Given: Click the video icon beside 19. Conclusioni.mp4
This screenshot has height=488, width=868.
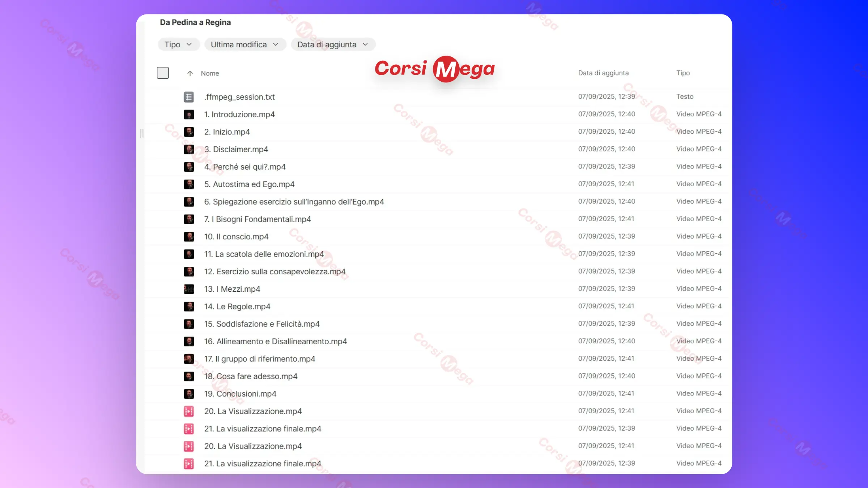Looking at the screenshot, I should (188, 394).
